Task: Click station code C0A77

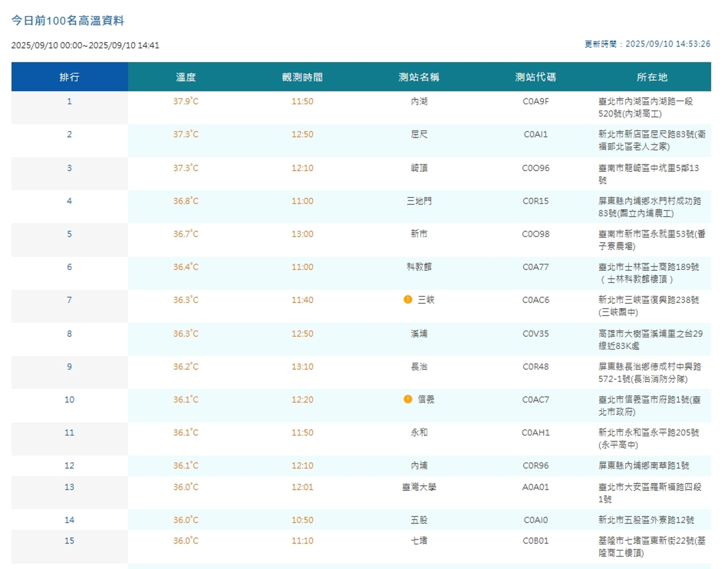Action: (x=536, y=267)
